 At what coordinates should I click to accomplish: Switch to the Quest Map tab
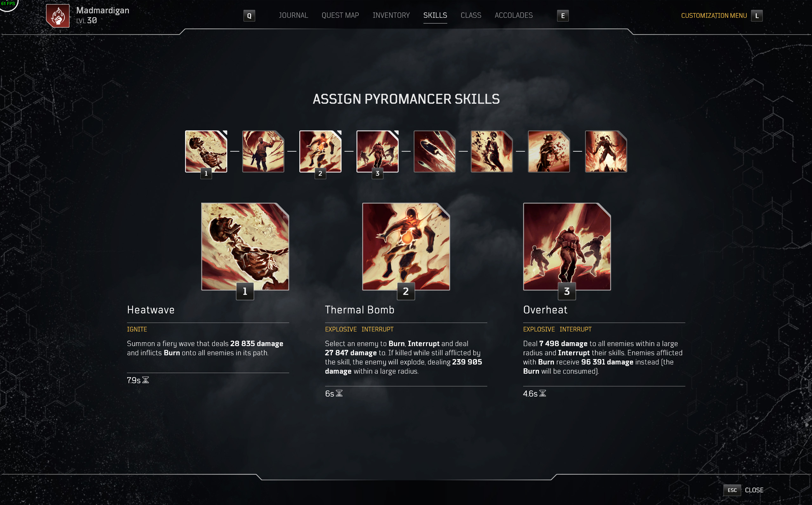pos(340,15)
